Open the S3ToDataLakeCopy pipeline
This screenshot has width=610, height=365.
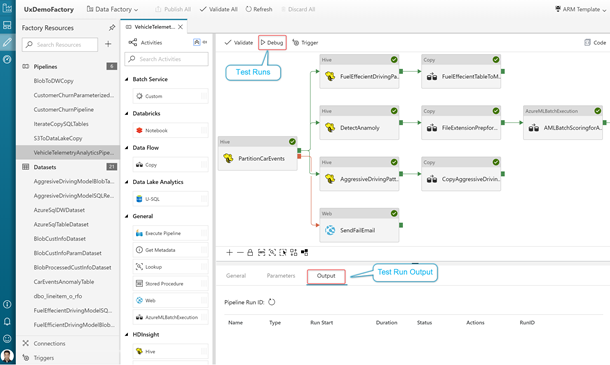tap(58, 138)
